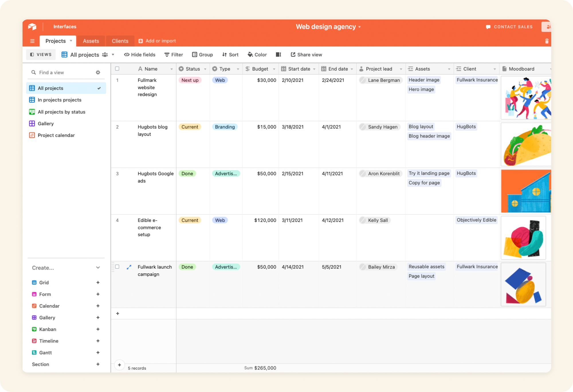Add a new Kanban view
This screenshot has width=573, height=392.
[x=98, y=329]
